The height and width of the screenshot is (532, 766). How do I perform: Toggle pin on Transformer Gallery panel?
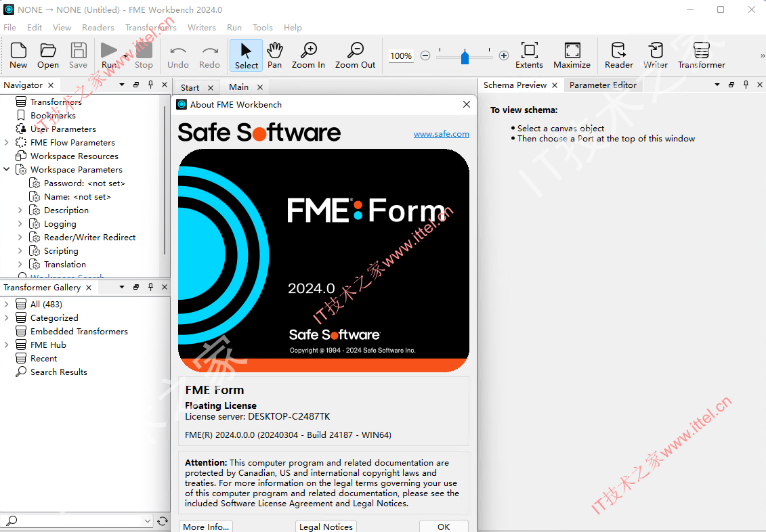[150, 287]
